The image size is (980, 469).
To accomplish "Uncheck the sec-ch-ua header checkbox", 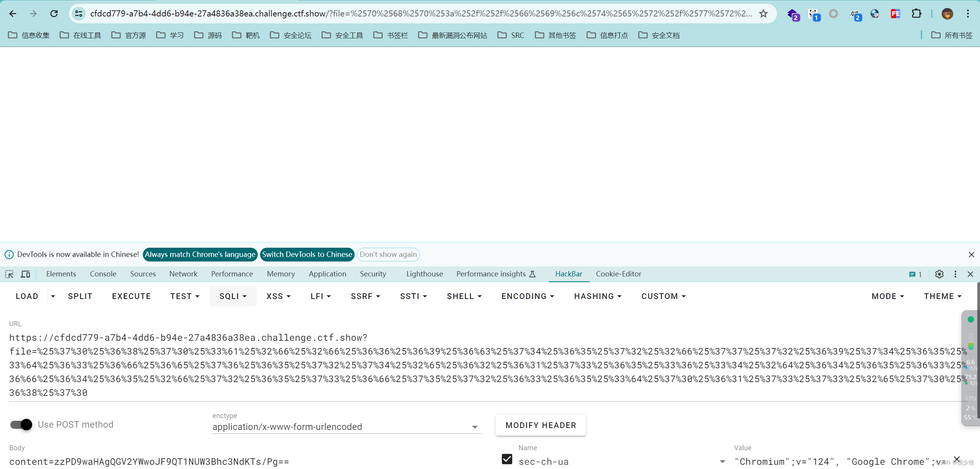I will pyautogui.click(x=507, y=459).
